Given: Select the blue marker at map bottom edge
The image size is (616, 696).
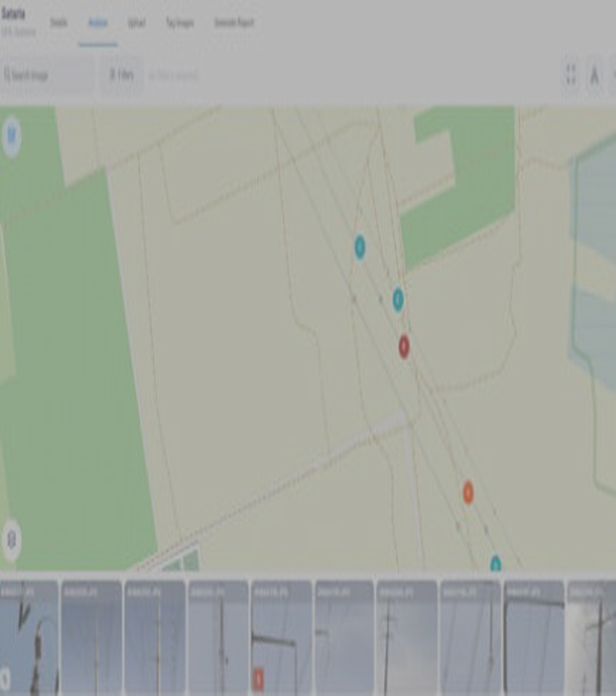Looking at the screenshot, I should tap(495, 563).
